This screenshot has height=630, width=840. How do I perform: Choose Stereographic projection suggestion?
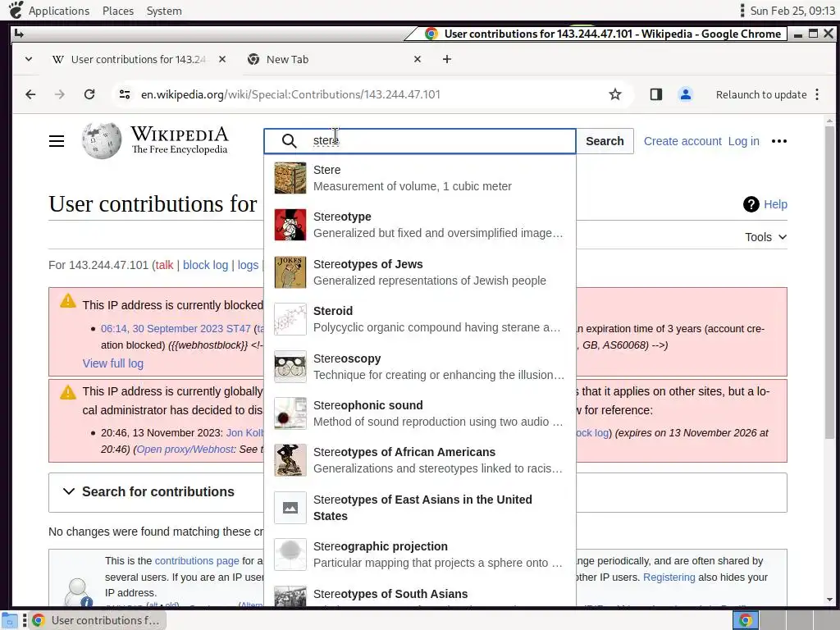coord(420,555)
